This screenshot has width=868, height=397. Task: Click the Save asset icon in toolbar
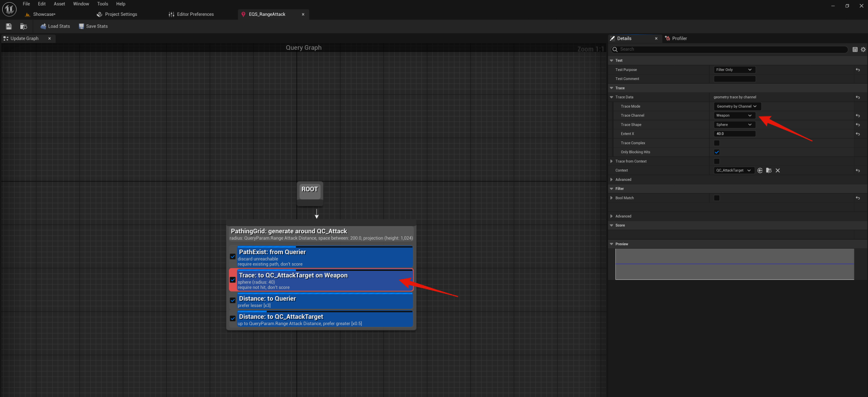point(9,26)
